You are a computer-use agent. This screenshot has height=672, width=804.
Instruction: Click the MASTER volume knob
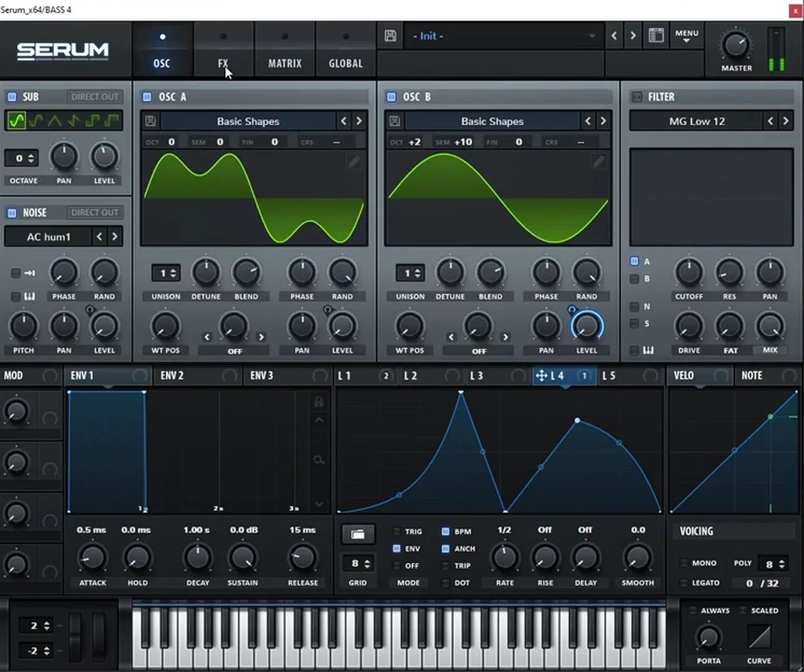(x=735, y=45)
